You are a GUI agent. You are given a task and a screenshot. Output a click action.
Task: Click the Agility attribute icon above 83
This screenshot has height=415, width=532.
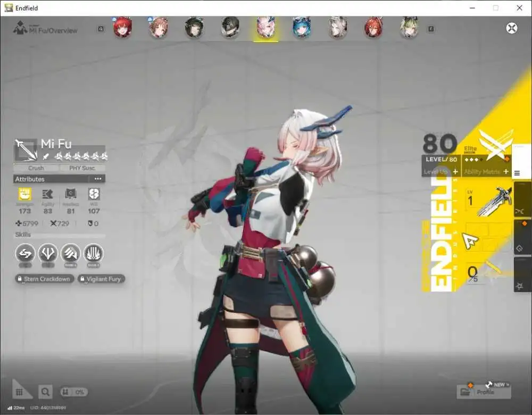coord(47,194)
